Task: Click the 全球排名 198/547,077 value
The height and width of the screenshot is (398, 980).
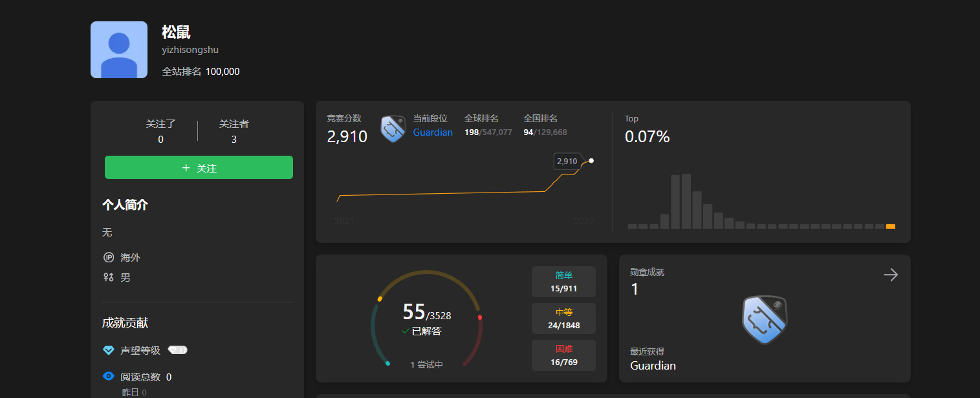Action: [x=488, y=132]
